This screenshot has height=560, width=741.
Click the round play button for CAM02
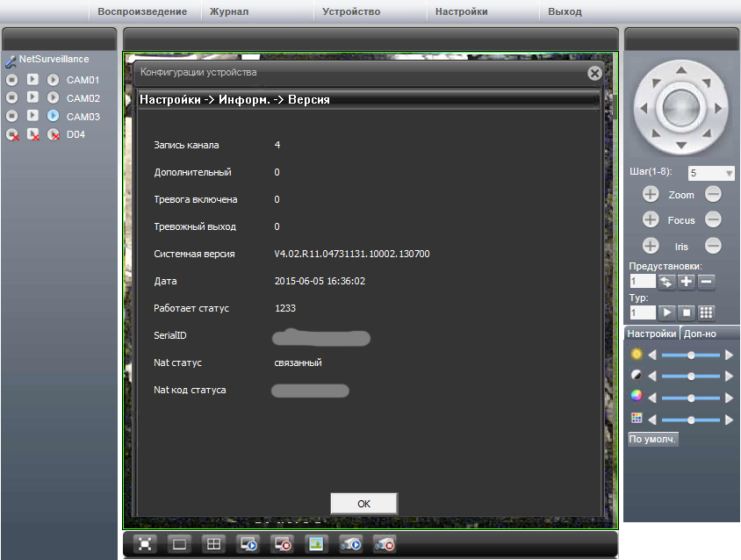pos(53,97)
